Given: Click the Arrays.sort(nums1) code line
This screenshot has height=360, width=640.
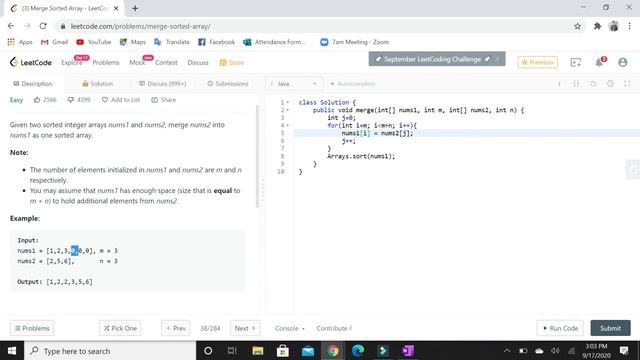Looking at the screenshot, I should click(361, 156).
